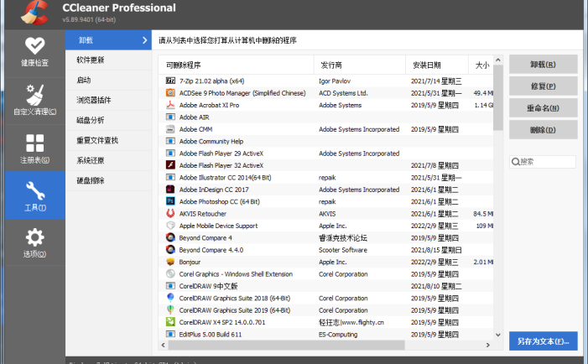
Task: Click the 重命名(N) rename button
Action: [x=543, y=108]
